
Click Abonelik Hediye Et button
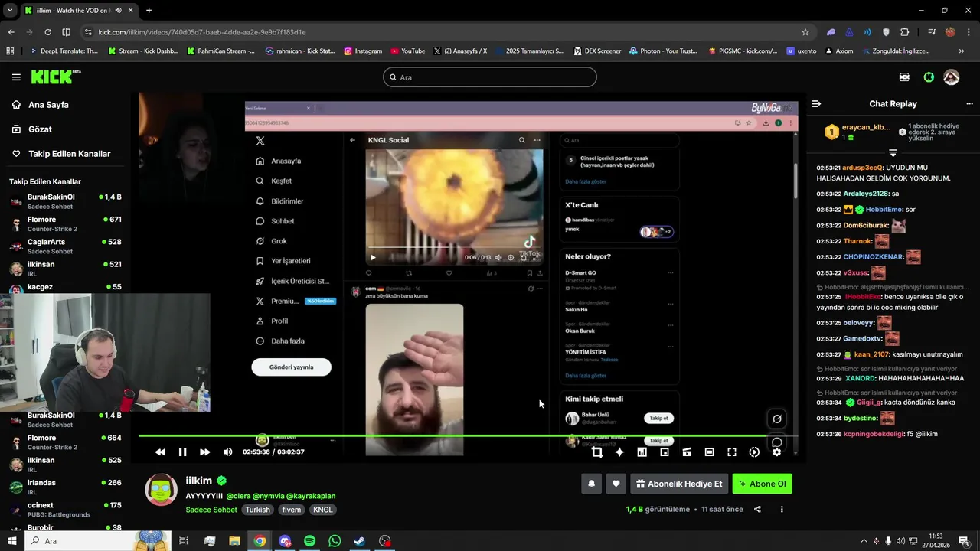click(678, 484)
